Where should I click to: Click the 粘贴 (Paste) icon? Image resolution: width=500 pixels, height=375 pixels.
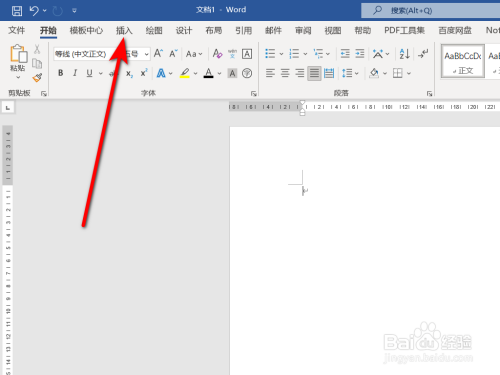click(18, 54)
